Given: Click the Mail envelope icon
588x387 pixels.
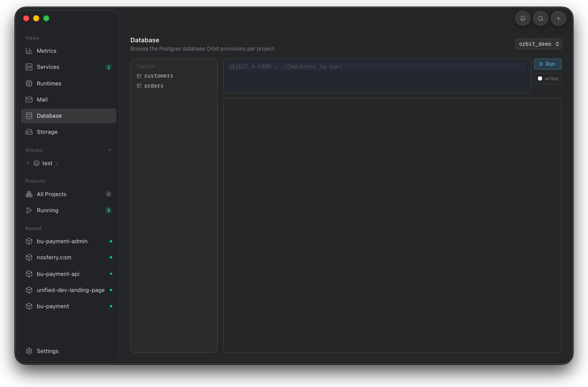Looking at the screenshot, I should coord(29,99).
